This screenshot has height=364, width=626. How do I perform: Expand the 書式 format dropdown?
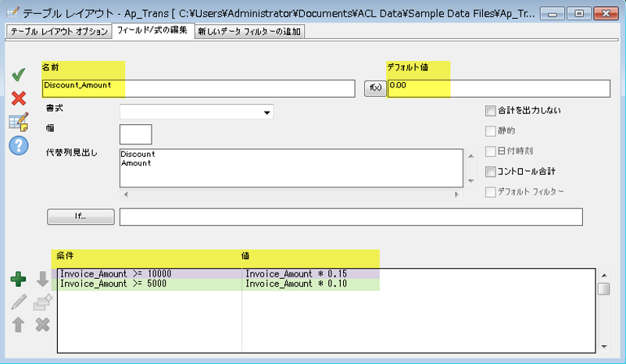coord(267,112)
